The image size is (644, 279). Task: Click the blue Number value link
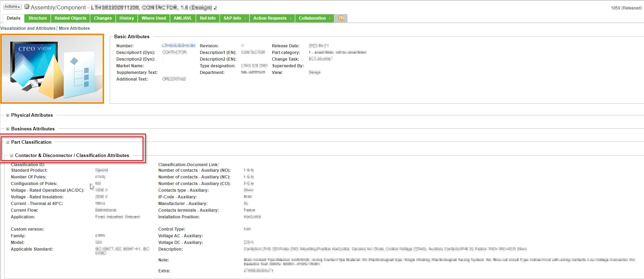pos(179,46)
